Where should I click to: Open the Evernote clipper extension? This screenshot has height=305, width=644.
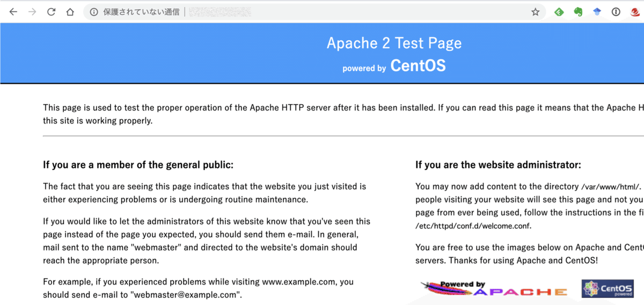[x=578, y=12]
